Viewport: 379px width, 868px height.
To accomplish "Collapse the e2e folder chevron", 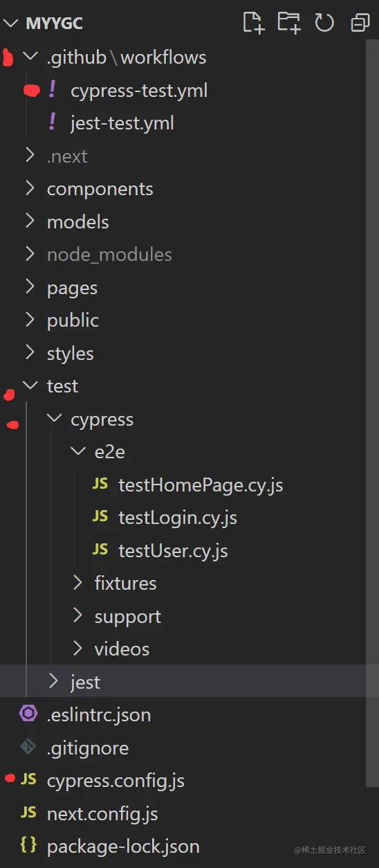I will click(x=77, y=451).
